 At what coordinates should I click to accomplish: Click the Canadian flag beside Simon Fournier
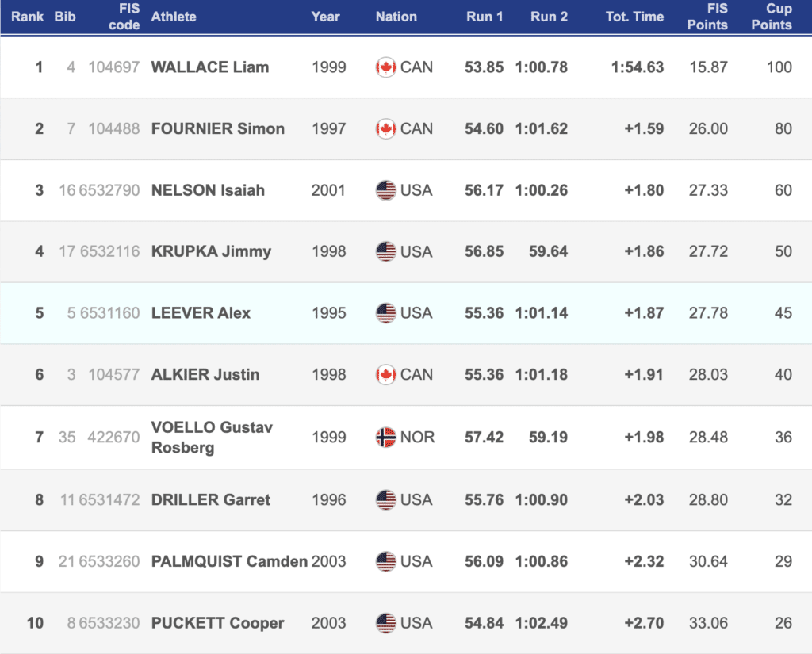(x=385, y=128)
